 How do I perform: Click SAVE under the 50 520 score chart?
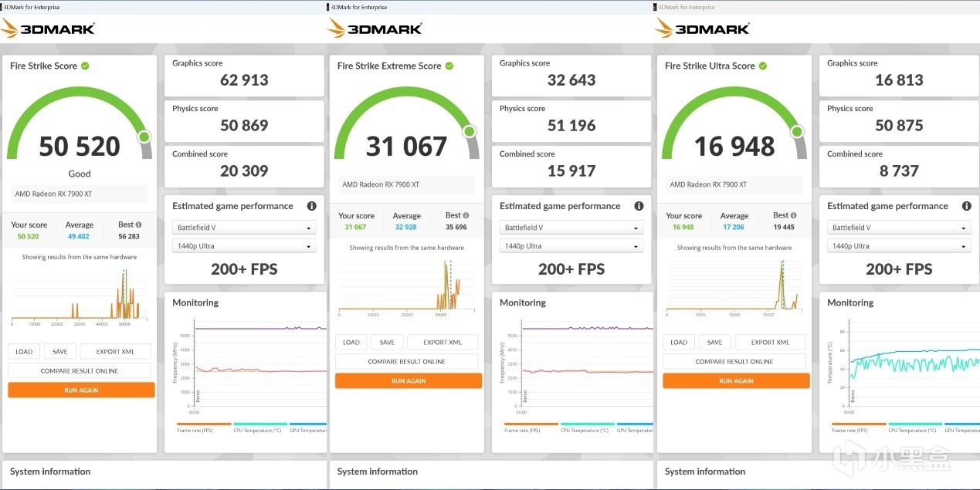tap(59, 351)
